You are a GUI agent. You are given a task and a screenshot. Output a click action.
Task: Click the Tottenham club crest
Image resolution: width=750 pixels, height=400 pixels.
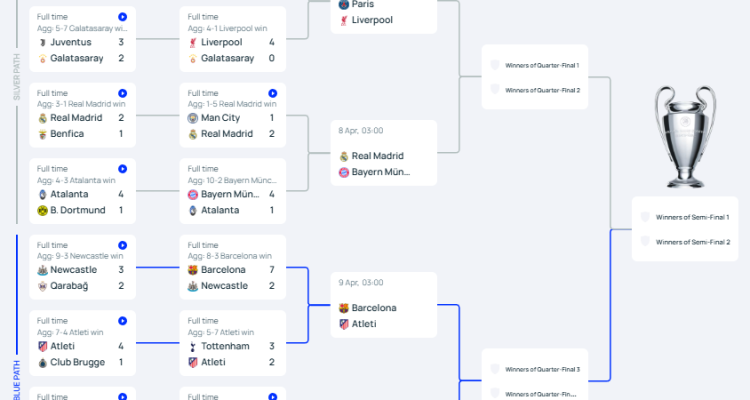[x=192, y=346]
